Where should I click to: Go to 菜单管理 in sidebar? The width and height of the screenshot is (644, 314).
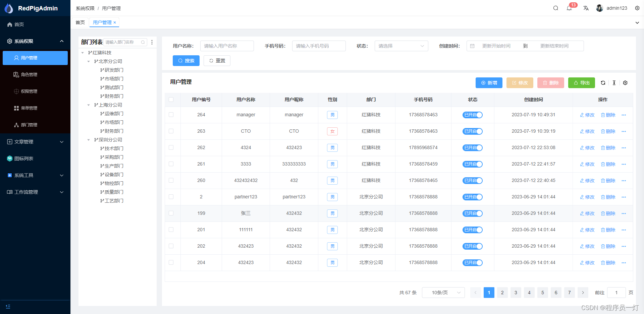35,108
